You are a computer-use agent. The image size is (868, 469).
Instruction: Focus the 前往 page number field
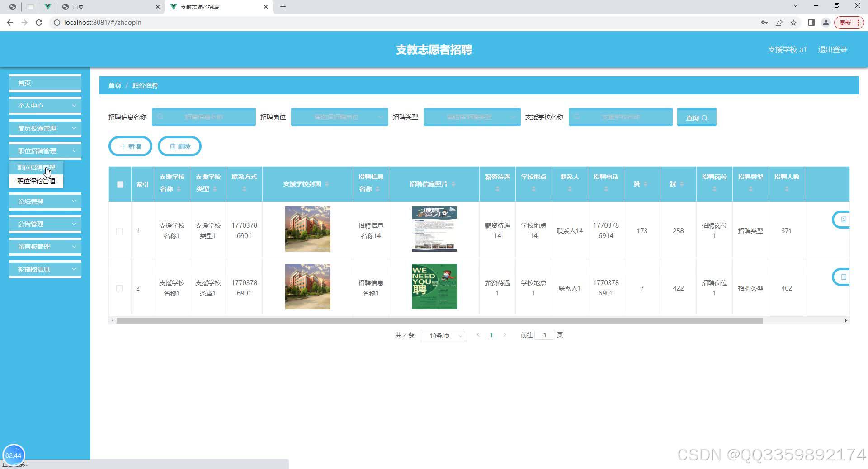[x=545, y=335]
